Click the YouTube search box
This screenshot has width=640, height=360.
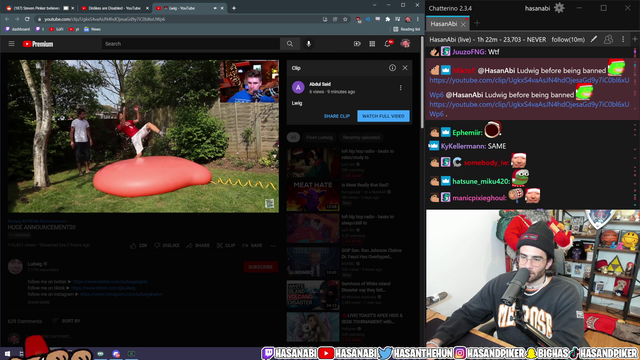[x=191, y=44]
